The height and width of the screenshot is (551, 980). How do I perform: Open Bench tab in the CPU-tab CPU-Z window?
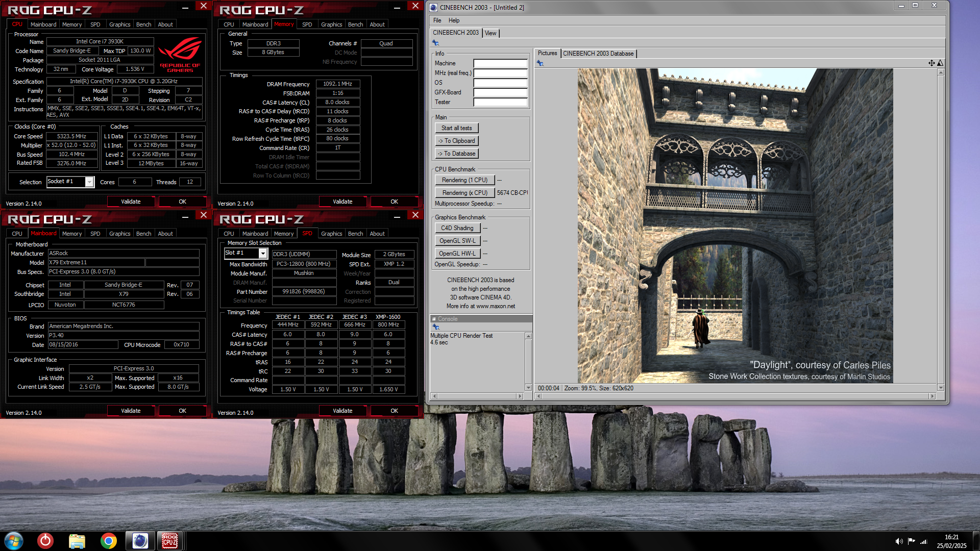(x=143, y=24)
